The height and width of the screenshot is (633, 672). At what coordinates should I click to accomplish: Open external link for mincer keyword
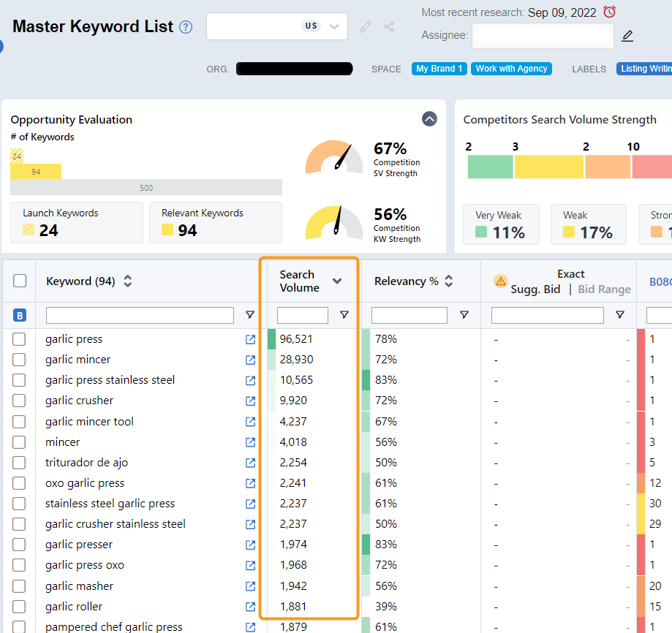pyautogui.click(x=250, y=442)
